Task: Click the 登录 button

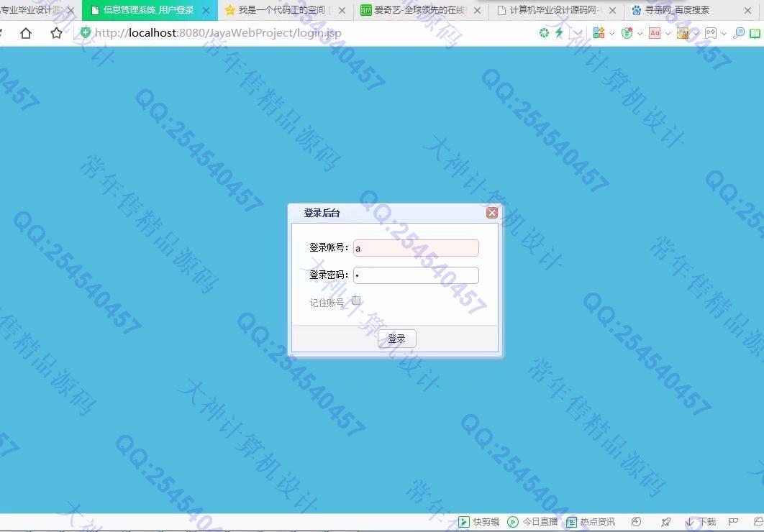Action: 396,339
